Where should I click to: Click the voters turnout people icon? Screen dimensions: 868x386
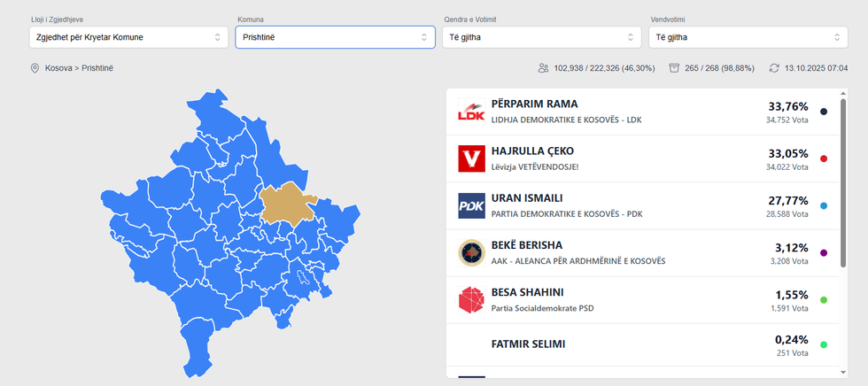click(x=543, y=68)
